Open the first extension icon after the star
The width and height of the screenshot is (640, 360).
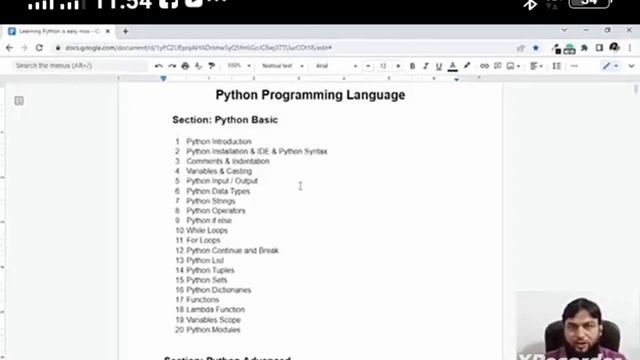556,49
